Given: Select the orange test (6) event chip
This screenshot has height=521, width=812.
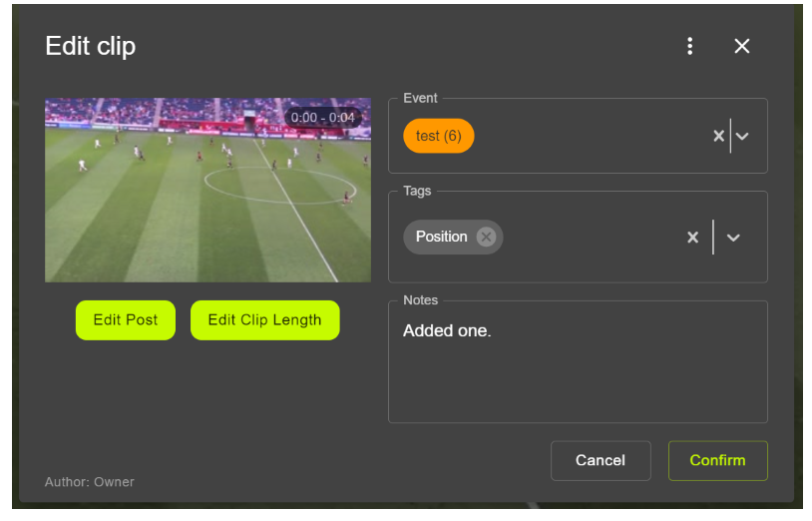Looking at the screenshot, I should 438,136.
